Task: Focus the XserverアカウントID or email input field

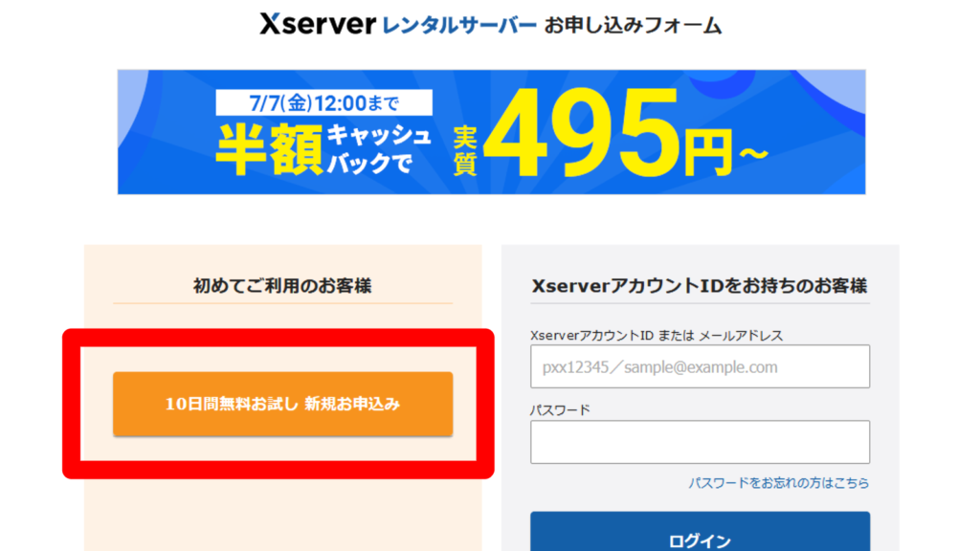Action: click(x=700, y=366)
